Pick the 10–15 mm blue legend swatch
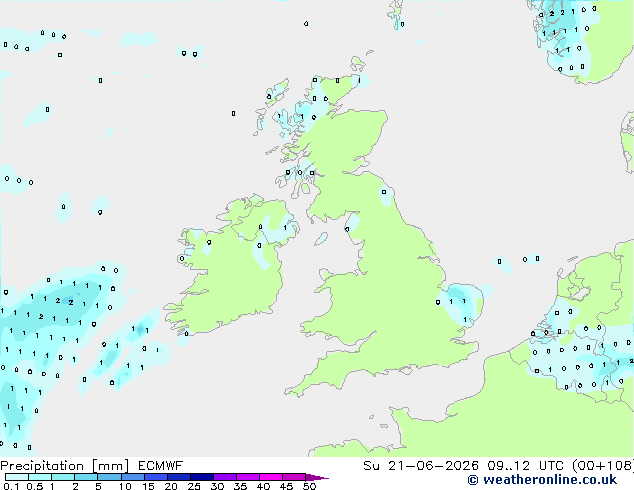 coord(132,477)
